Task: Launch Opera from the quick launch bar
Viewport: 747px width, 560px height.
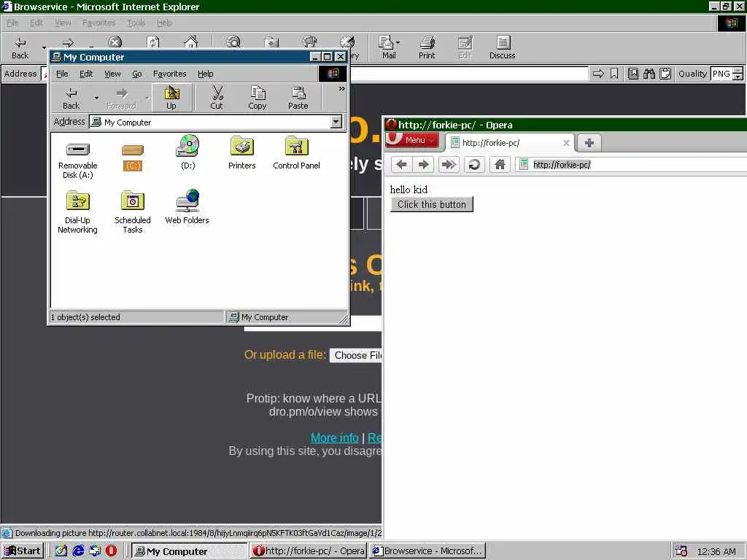Action: (x=111, y=551)
